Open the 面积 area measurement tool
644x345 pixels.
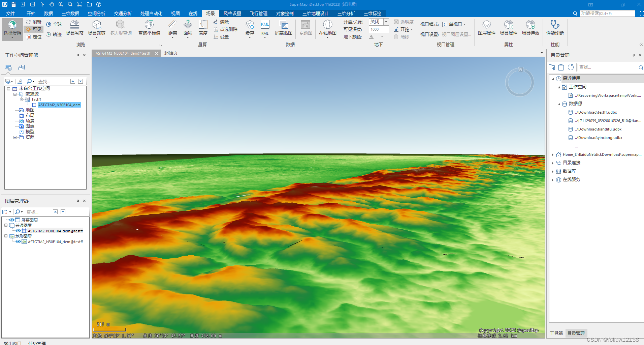coord(188,28)
